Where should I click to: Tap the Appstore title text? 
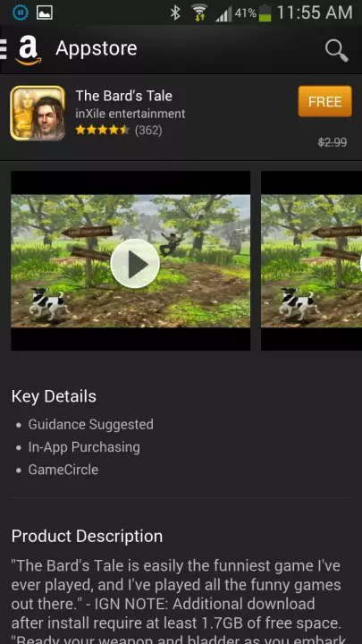(x=97, y=48)
